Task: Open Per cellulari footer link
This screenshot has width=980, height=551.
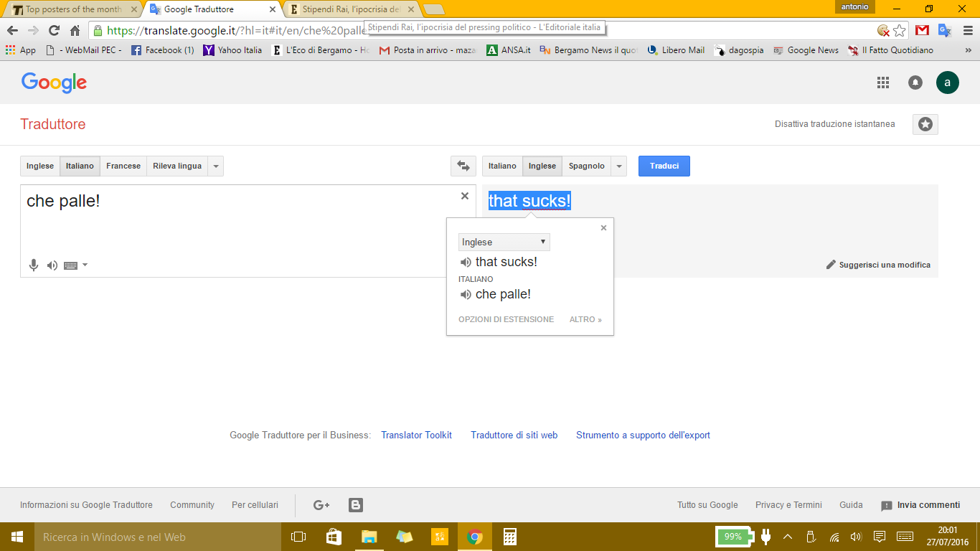Action: [255, 505]
